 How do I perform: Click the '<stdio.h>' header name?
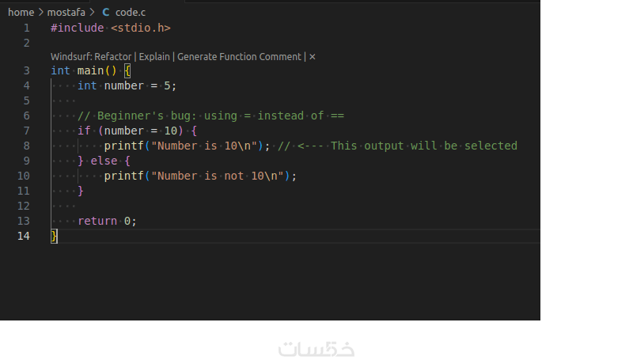click(141, 28)
